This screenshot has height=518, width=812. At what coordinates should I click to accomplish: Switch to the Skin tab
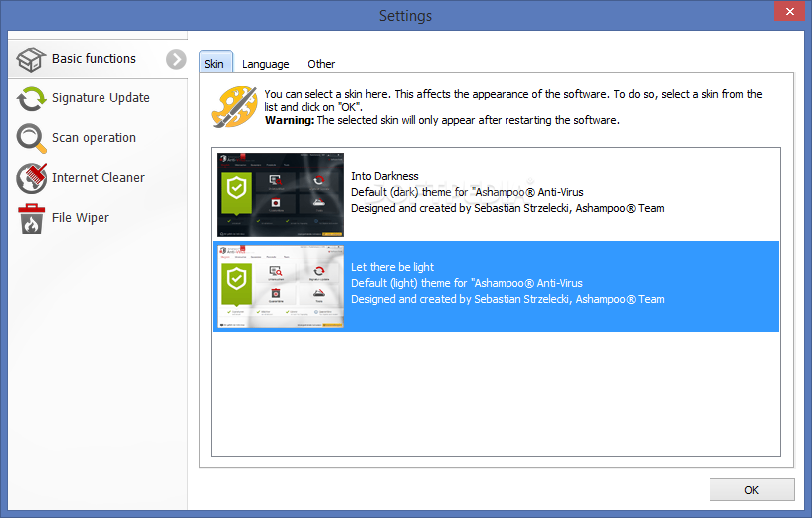pos(214,63)
